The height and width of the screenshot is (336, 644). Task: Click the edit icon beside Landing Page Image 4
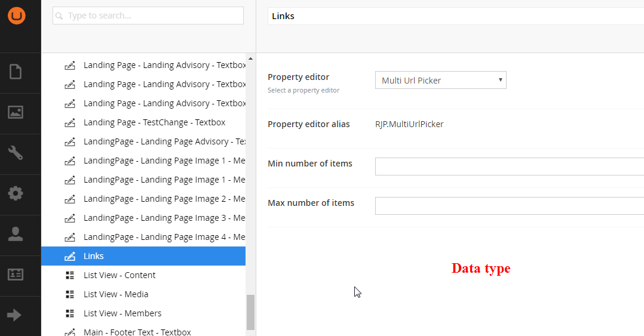(70, 237)
